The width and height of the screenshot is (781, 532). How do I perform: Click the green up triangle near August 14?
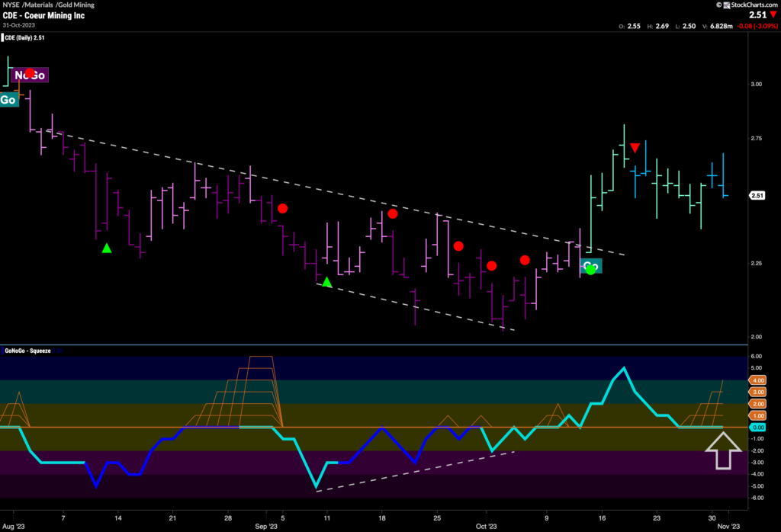coord(107,248)
